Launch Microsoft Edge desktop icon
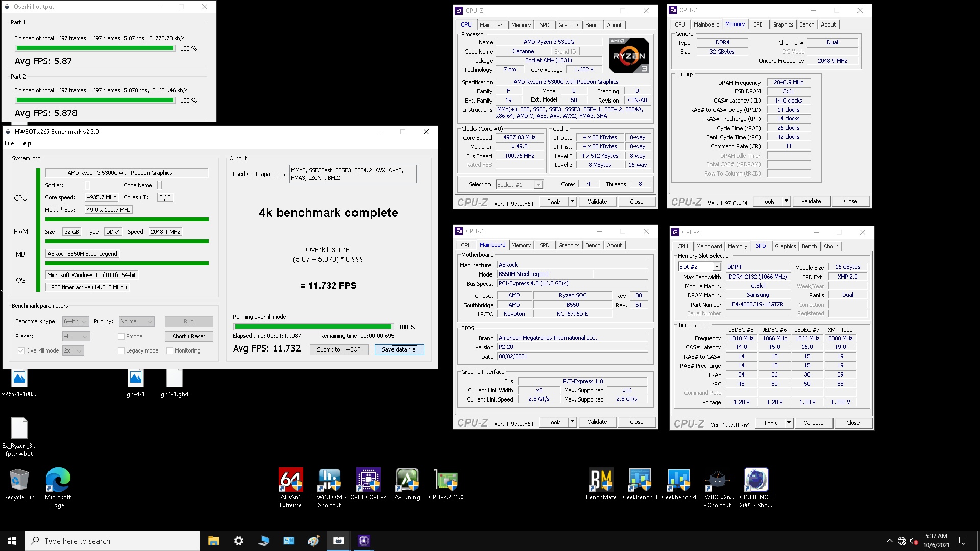This screenshot has width=980, height=551. [58, 487]
